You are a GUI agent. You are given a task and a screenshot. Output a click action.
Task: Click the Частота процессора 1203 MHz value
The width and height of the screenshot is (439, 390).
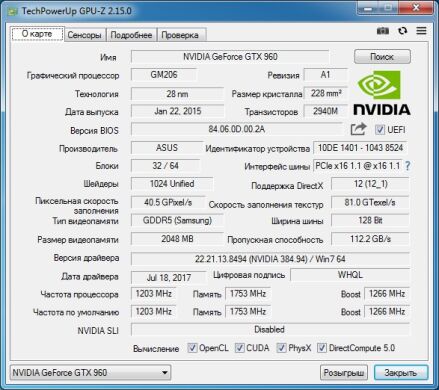tap(153, 294)
